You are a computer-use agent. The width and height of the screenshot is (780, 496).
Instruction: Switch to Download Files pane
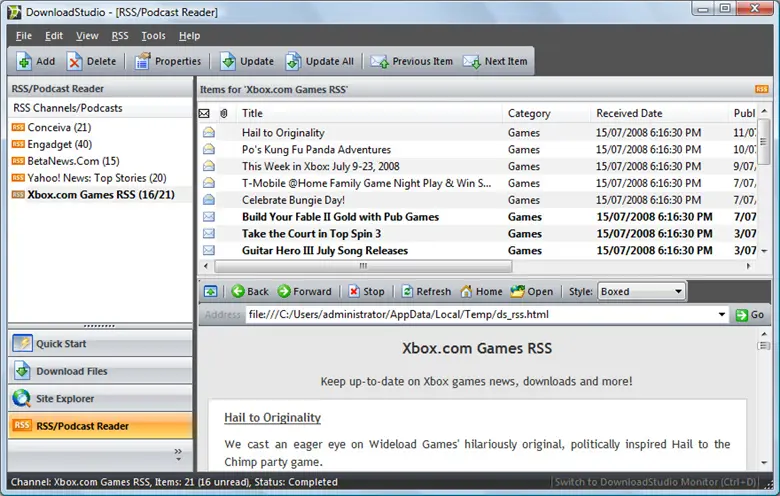[x=71, y=371]
